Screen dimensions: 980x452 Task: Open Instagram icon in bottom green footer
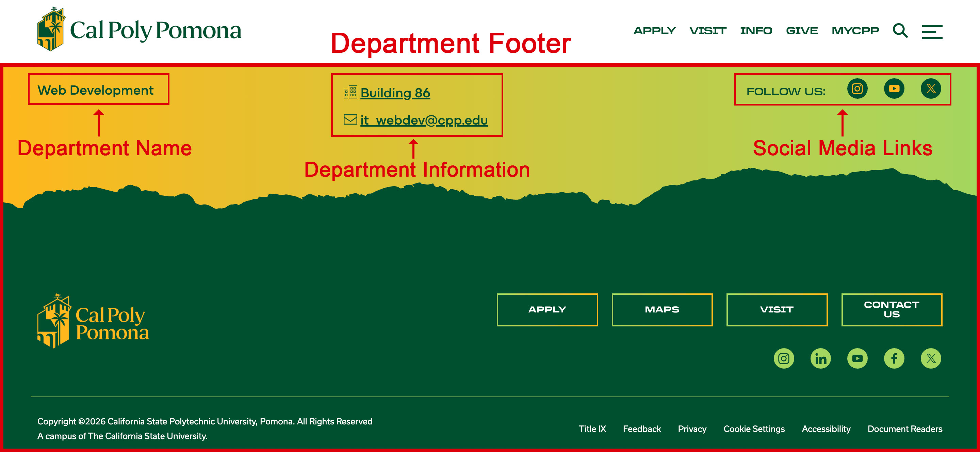[784, 358]
